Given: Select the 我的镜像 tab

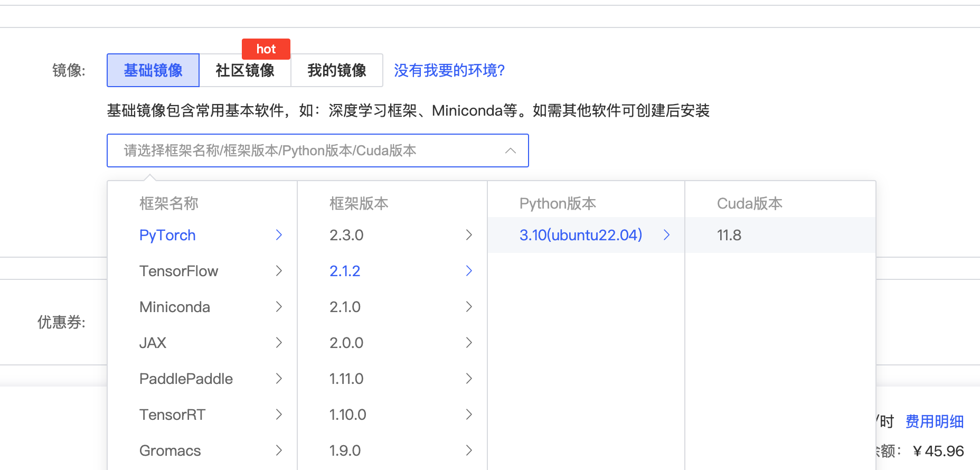Looking at the screenshot, I should tap(337, 70).
